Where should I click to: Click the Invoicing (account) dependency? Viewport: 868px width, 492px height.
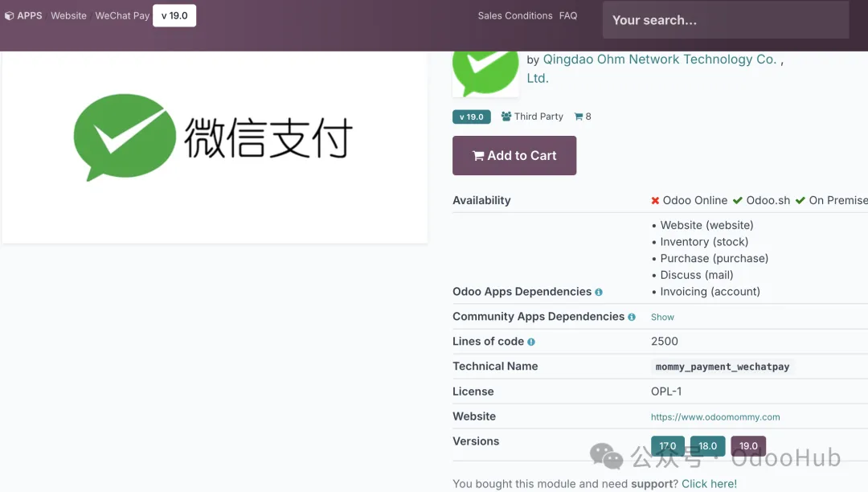pos(710,292)
